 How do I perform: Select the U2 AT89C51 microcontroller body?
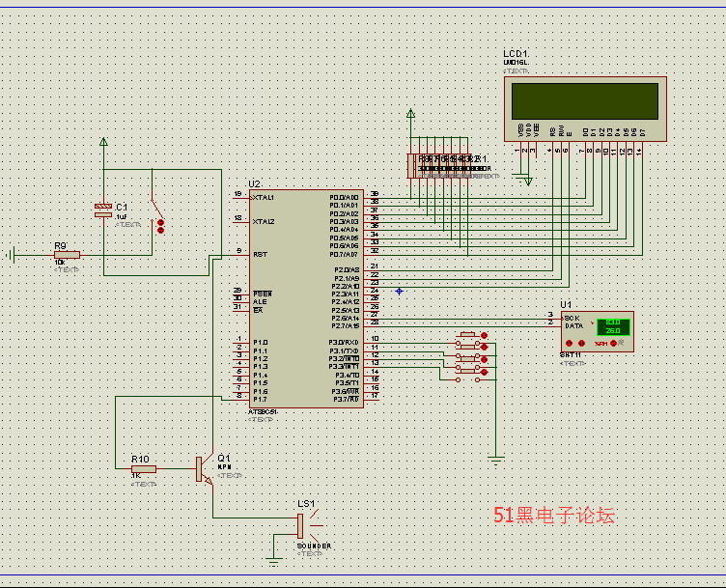(306, 298)
